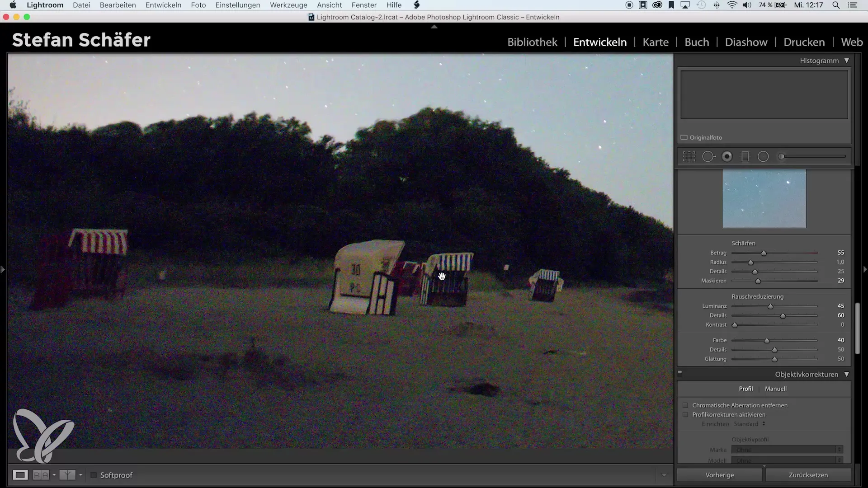Collapse the Objektivkorrekturen panel
The height and width of the screenshot is (488, 868).
coord(847,375)
